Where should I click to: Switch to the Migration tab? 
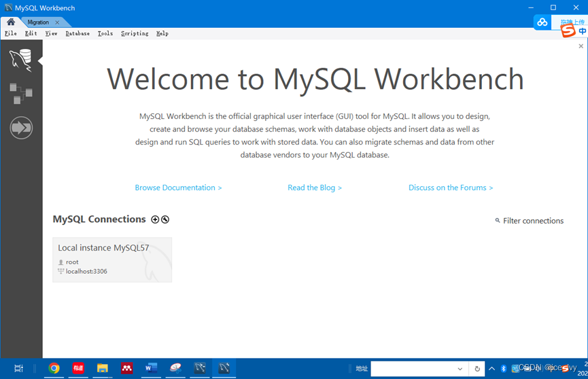point(38,22)
